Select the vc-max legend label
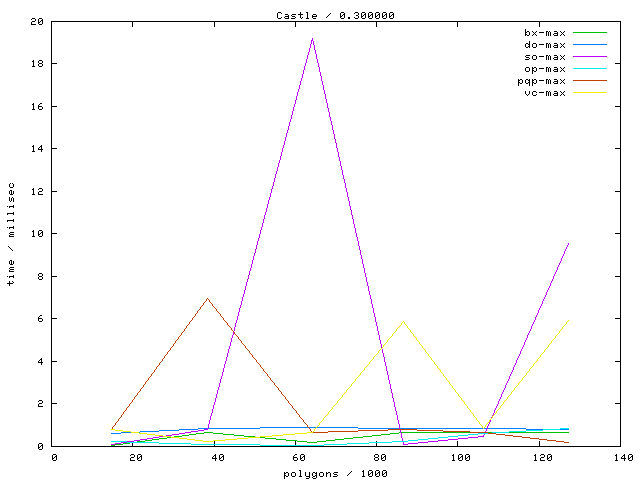This screenshot has height=480, width=640. point(544,93)
